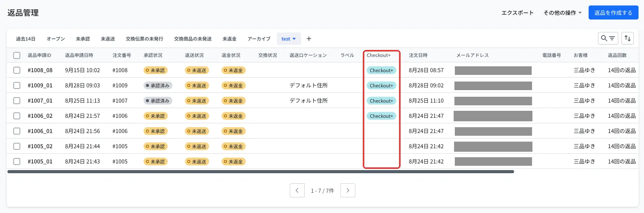Viewport: 644px width, 213px height.
Task: Click the 注文日時 column header
Action: pos(418,55)
